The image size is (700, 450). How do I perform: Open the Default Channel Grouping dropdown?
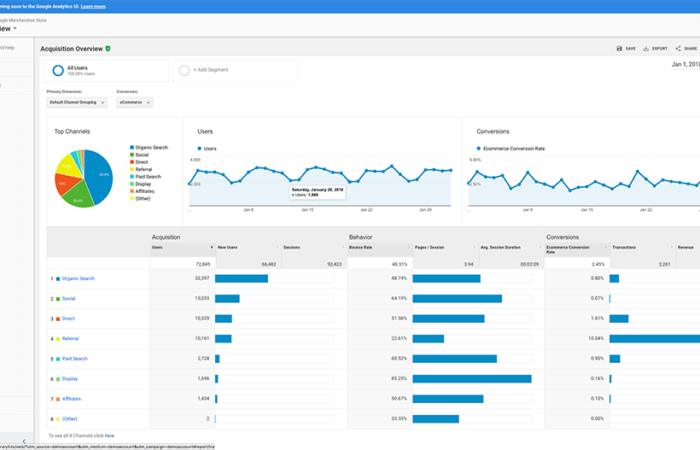[x=76, y=102]
